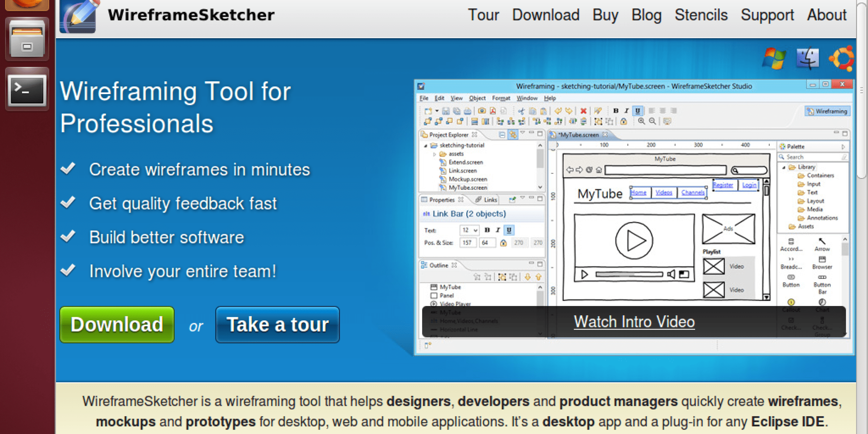
Task: Open the Terminal icon in Ubuntu dock
Action: click(x=27, y=90)
